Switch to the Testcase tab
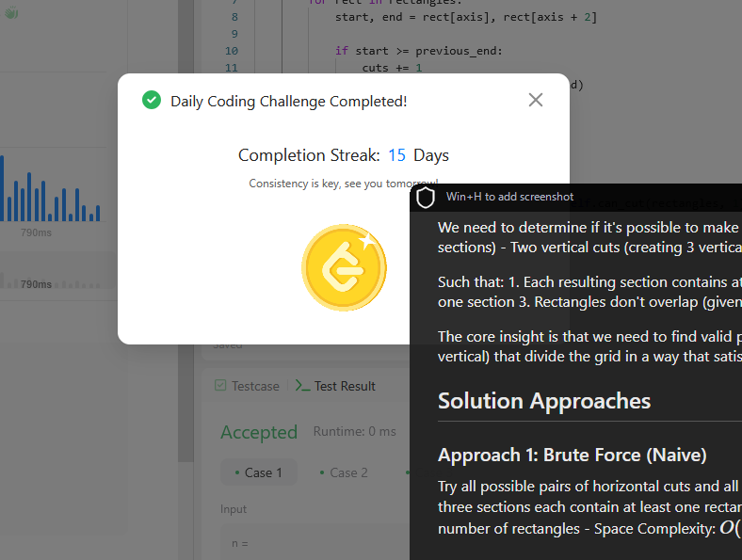The width and height of the screenshot is (742, 560). tap(247, 386)
